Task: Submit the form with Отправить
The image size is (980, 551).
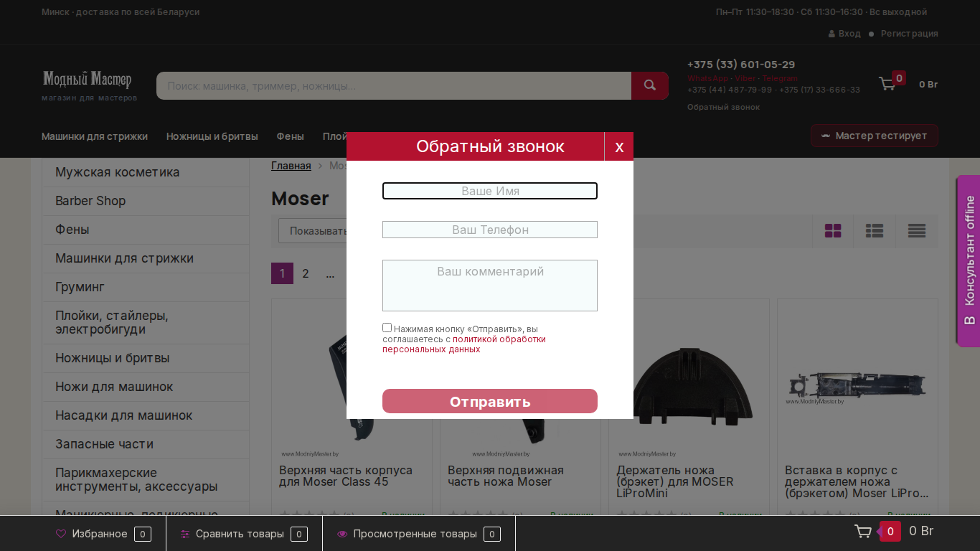Action: click(x=490, y=401)
